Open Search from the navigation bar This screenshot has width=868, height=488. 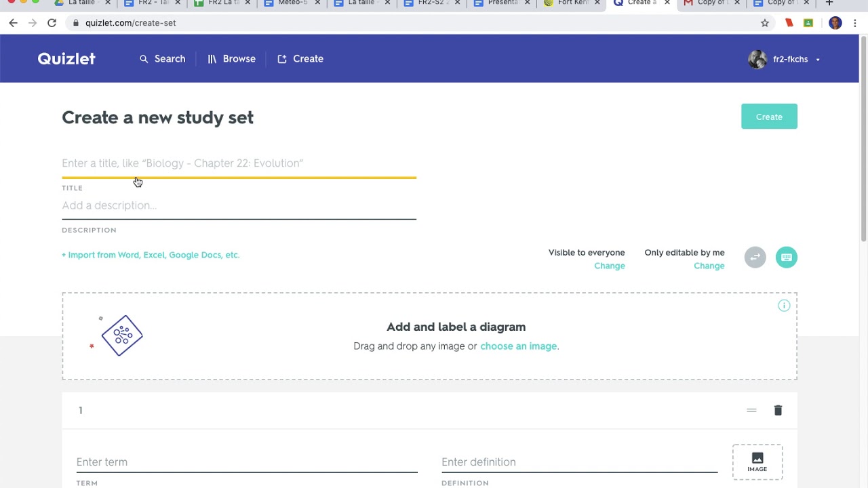point(162,59)
